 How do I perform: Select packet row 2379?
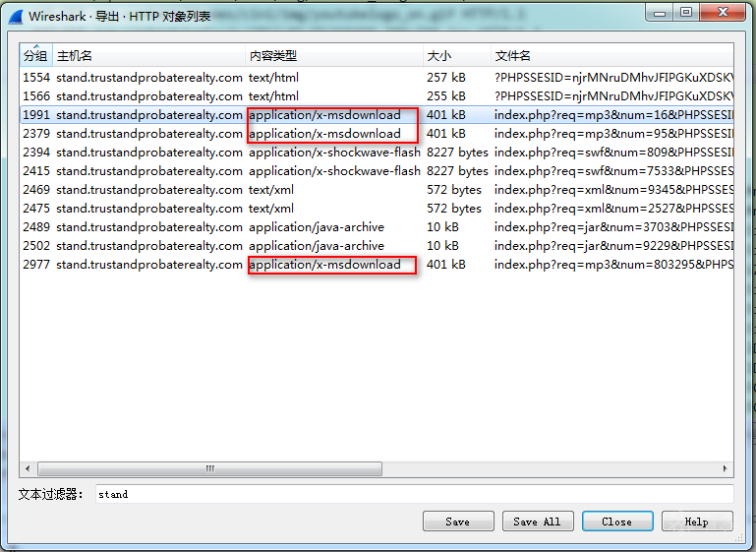(x=377, y=134)
